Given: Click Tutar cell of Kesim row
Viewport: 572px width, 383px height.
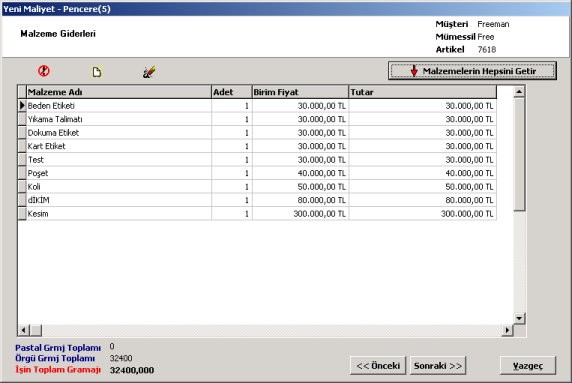Looking at the screenshot, I should [423, 214].
